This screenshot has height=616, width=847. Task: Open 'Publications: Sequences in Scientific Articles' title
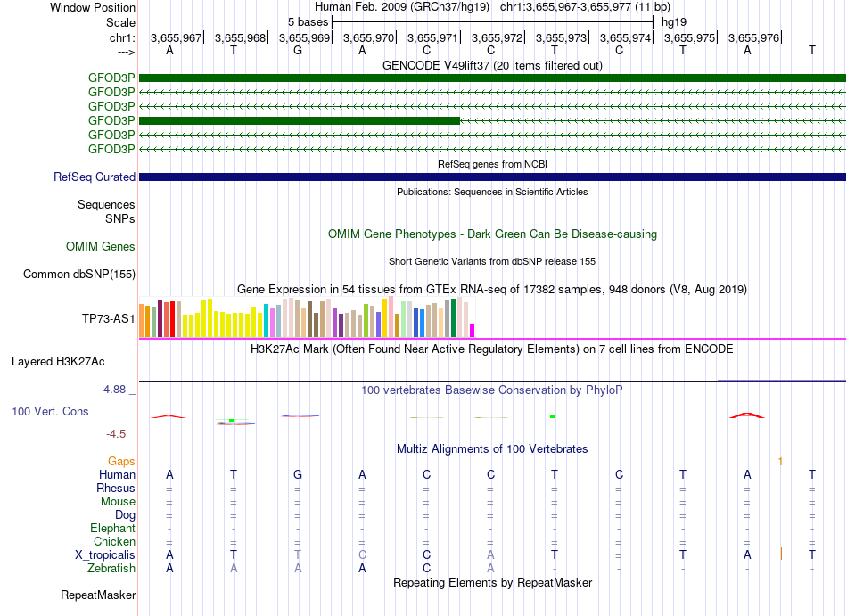click(492, 192)
